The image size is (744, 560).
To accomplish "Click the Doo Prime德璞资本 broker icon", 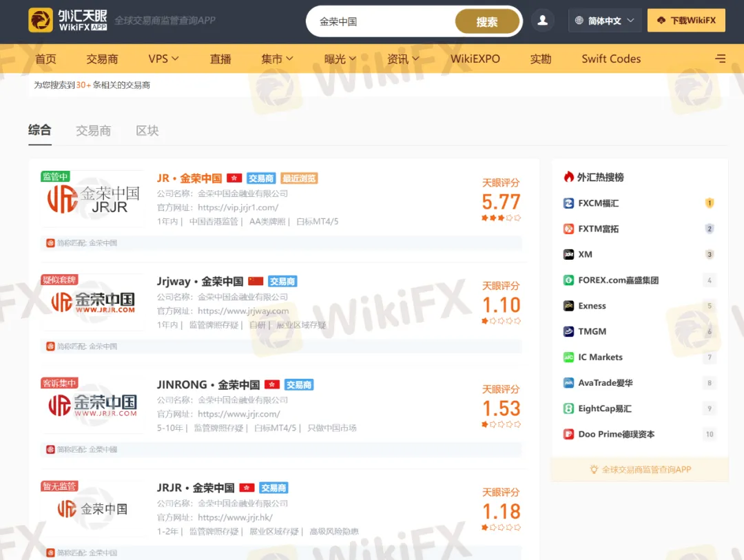I will (568, 434).
